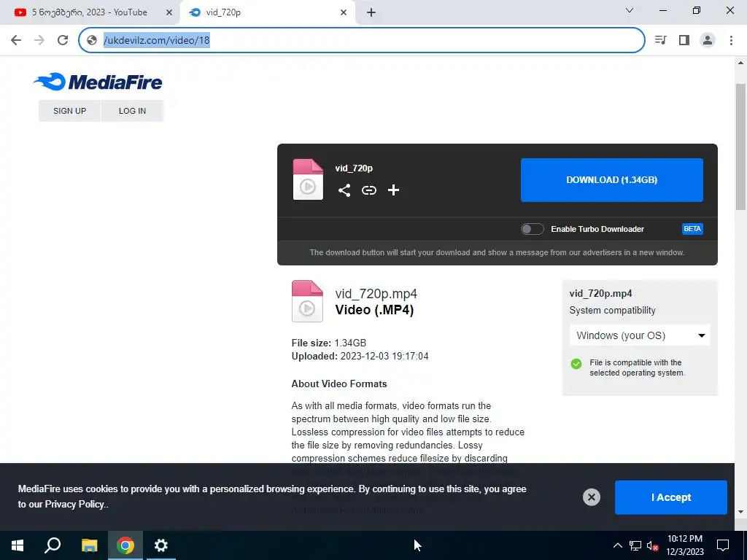Image resolution: width=747 pixels, height=560 pixels.
Task: Click the I Accept cookie button
Action: click(x=671, y=497)
